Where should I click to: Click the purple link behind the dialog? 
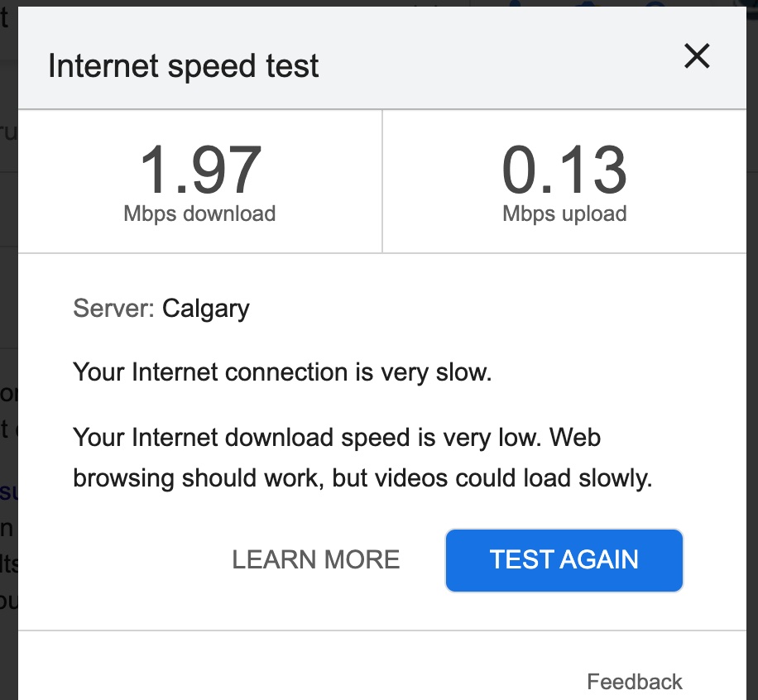9,493
